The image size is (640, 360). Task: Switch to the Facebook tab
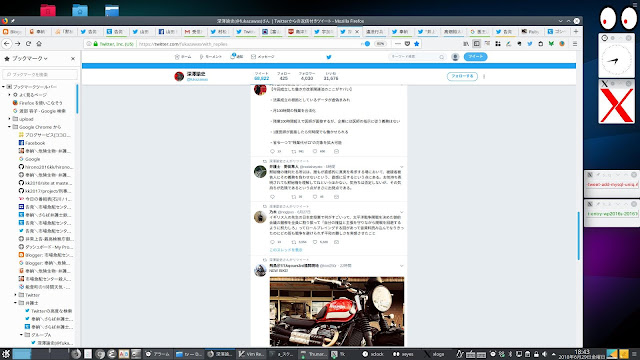click(168, 31)
